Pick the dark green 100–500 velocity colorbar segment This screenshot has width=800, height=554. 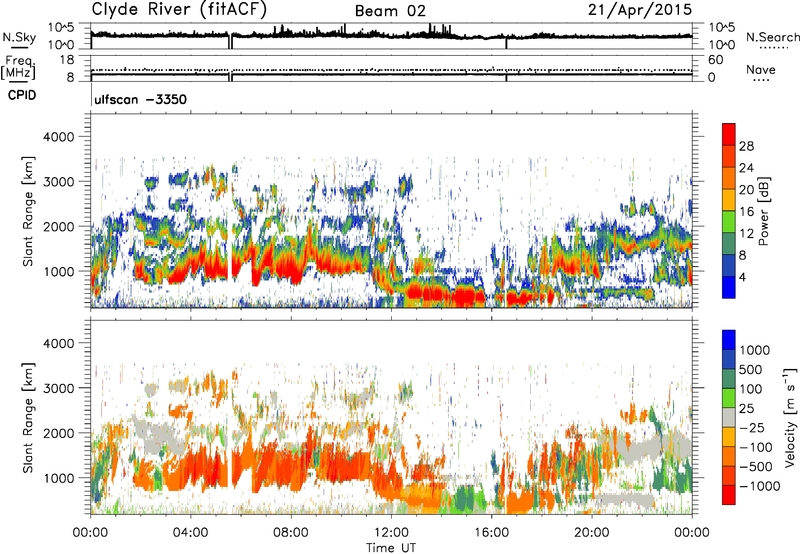[x=729, y=379]
